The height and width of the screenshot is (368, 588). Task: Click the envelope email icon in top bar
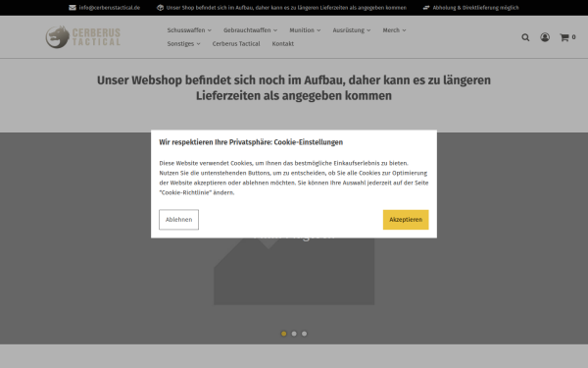(x=73, y=8)
